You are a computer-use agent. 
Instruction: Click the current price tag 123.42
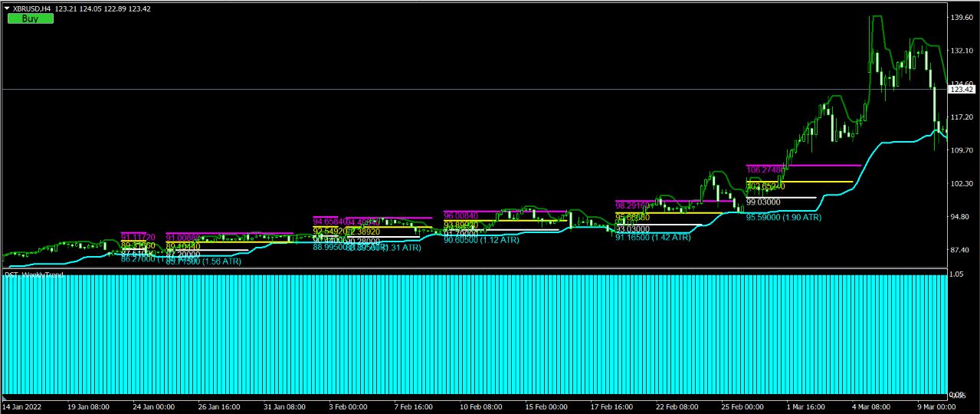coord(961,90)
